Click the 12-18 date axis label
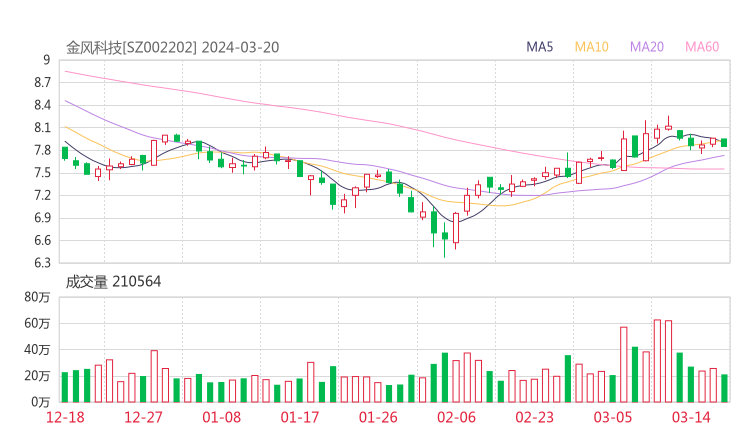740x440 pixels. click(65, 417)
